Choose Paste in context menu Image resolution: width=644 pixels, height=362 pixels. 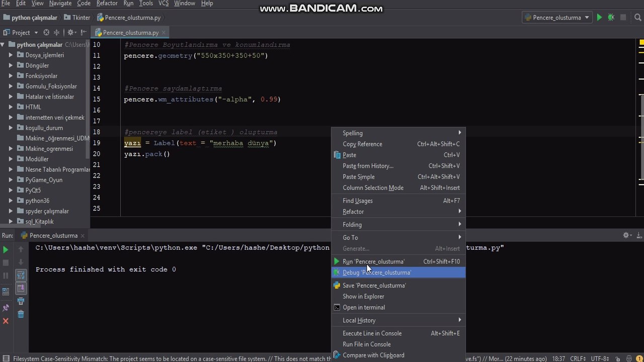[398, 155]
